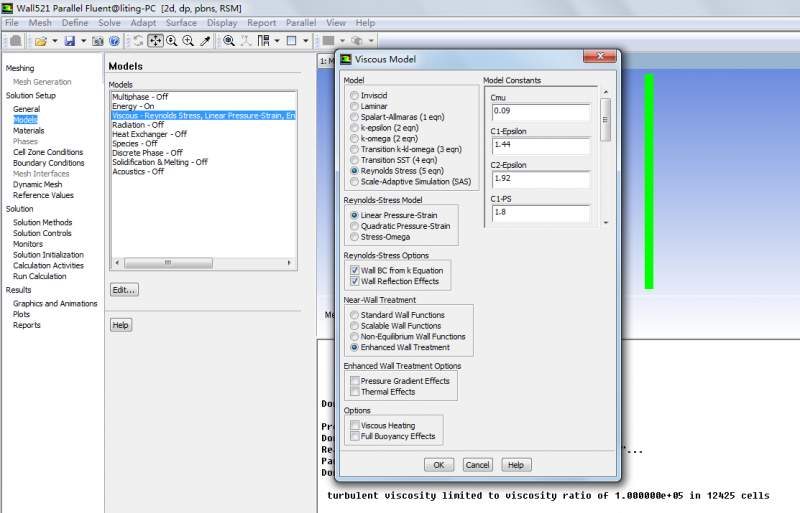Image resolution: width=800 pixels, height=513 pixels.
Task: Click Models list scroll right arrow
Action: [x=289, y=263]
